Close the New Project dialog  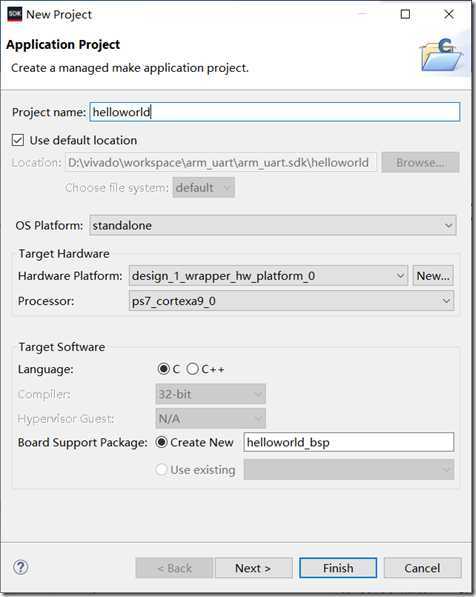449,14
